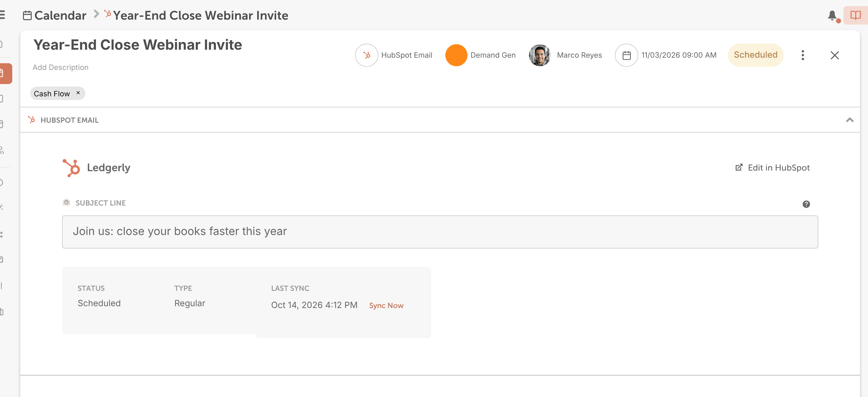This screenshot has height=397, width=868.
Task: Click the large Ledgerly HubSpot logo
Action: [x=72, y=168]
